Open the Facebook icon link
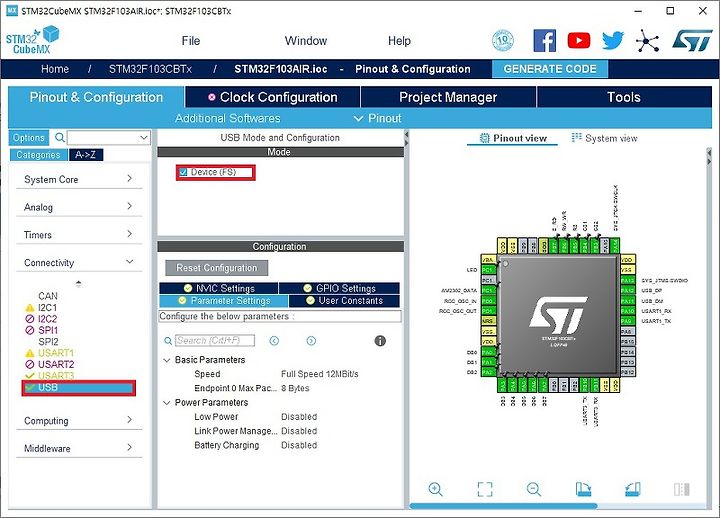This screenshot has width=720, height=518. (x=545, y=40)
